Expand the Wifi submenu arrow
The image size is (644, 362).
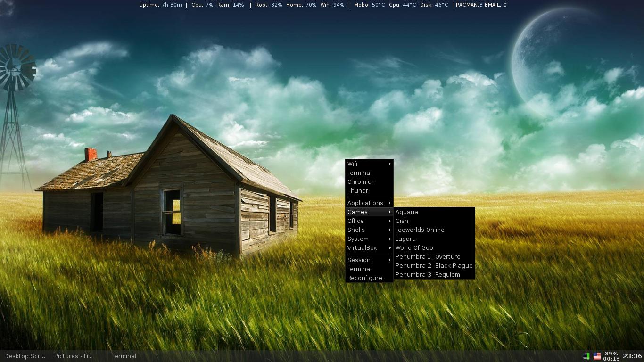(x=390, y=164)
